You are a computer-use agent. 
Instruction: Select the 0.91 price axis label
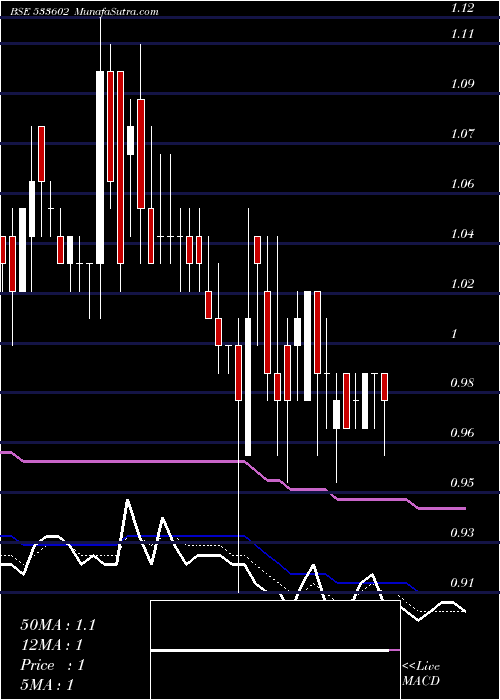(x=463, y=583)
